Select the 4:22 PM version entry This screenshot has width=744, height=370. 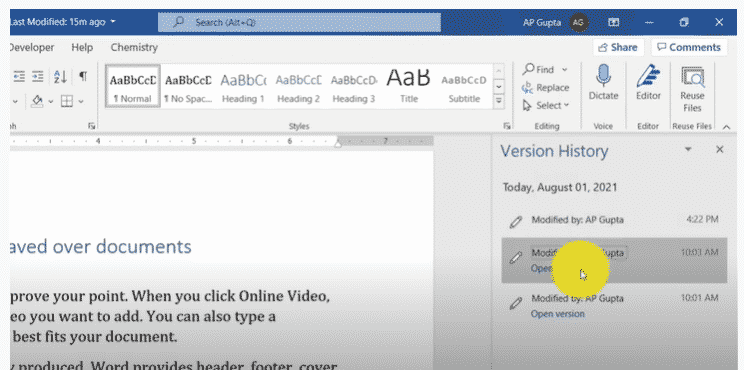(614, 220)
